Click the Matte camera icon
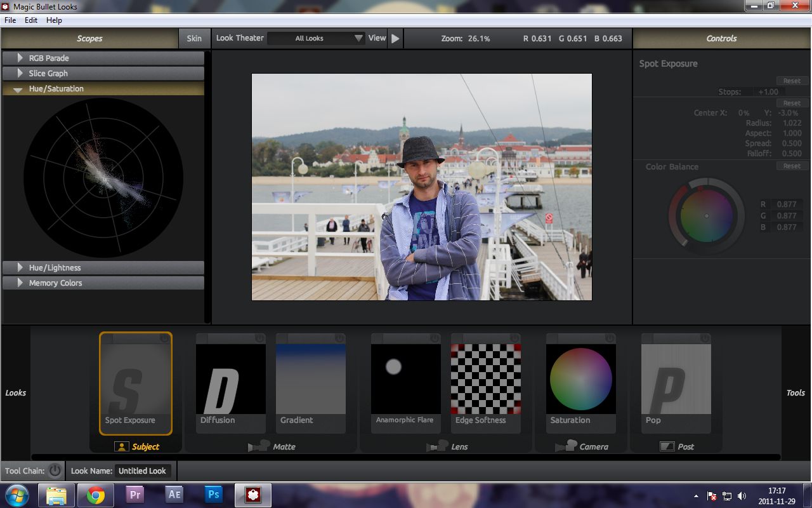The height and width of the screenshot is (508, 812). tap(259, 446)
